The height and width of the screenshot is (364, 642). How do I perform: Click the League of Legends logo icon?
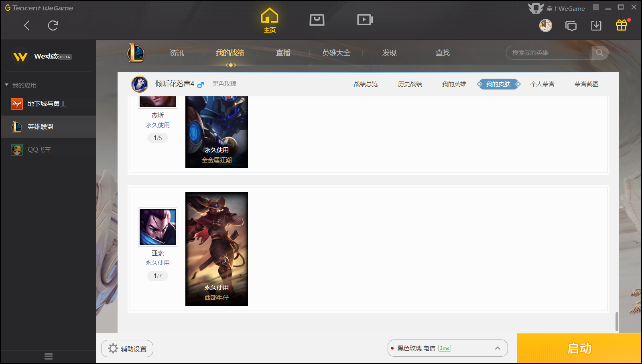coord(136,53)
